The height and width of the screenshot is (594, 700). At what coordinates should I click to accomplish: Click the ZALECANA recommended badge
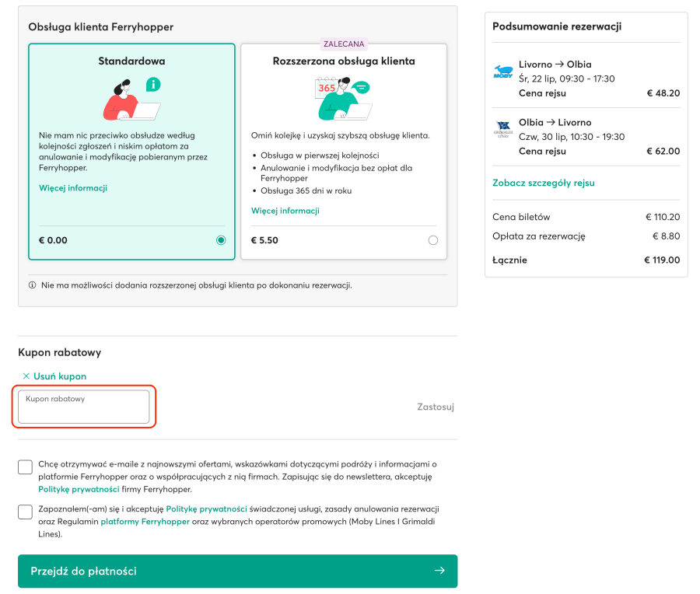(x=344, y=44)
